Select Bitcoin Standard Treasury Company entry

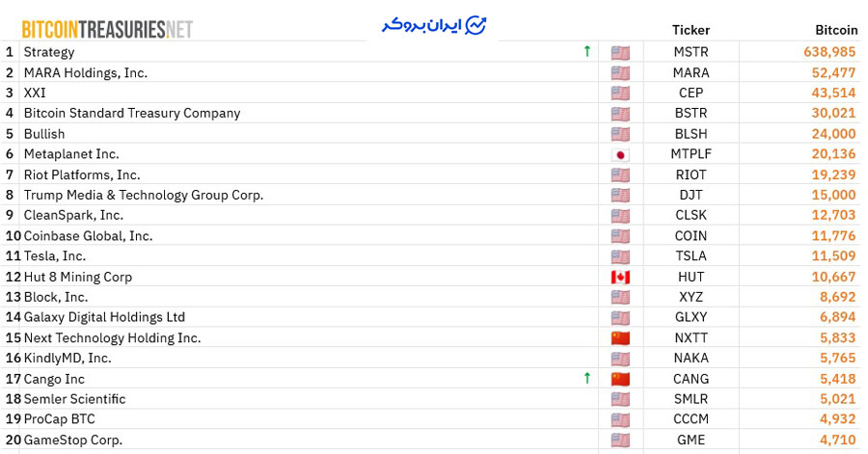click(x=132, y=113)
